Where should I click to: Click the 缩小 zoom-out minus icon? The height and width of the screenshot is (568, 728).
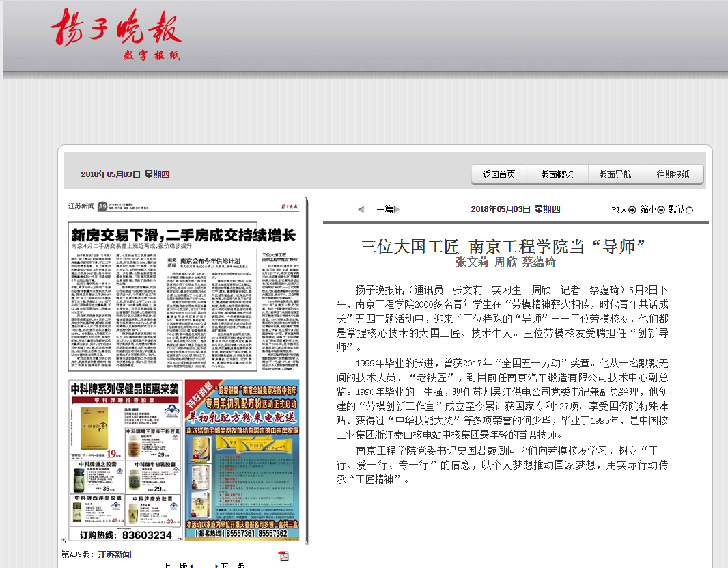click(661, 210)
